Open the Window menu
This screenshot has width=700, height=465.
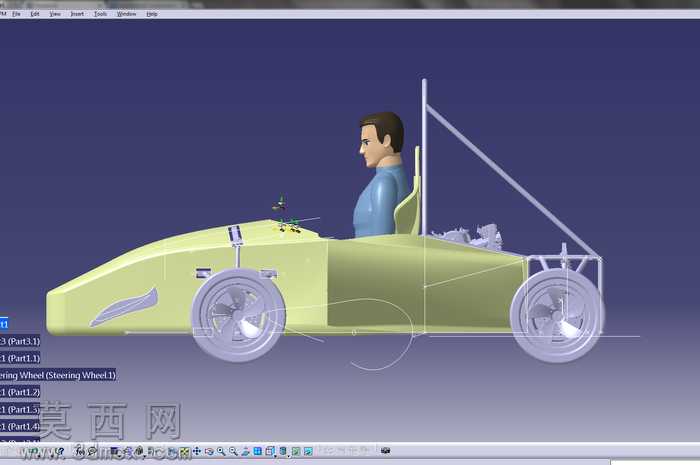[126, 14]
